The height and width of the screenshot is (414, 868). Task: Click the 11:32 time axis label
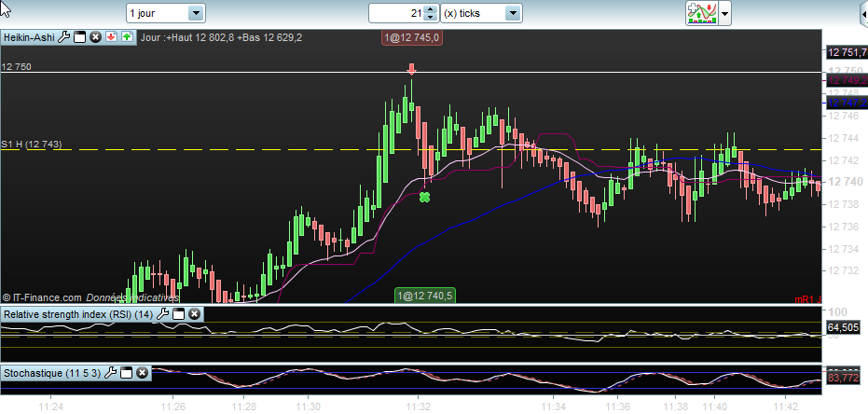(419, 406)
